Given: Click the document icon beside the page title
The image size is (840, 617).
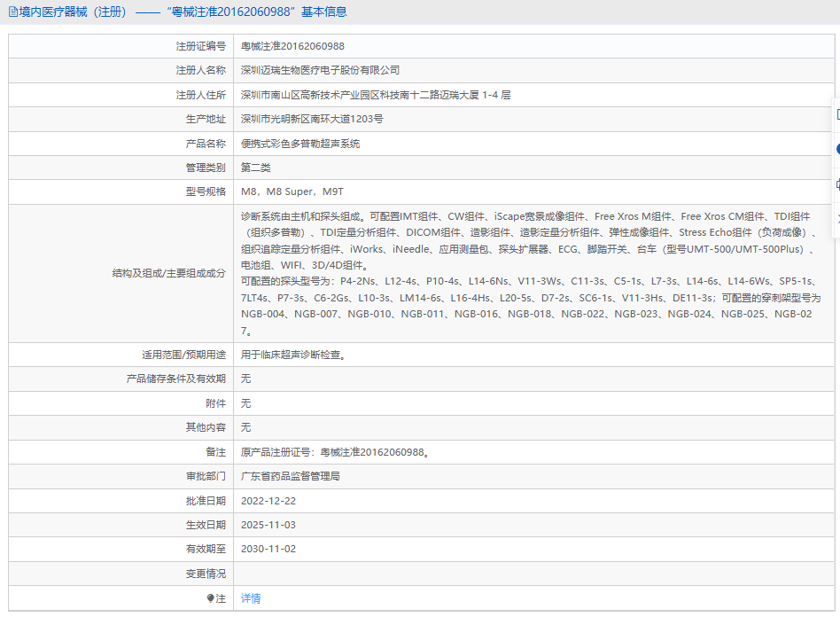Looking at the screenshot, I should tap(13, 12).
